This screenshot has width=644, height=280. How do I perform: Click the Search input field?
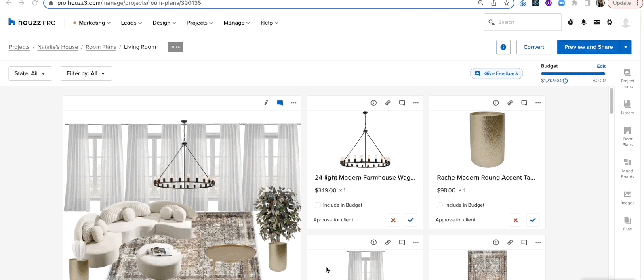pyautogui.click(x=523, y=22)
